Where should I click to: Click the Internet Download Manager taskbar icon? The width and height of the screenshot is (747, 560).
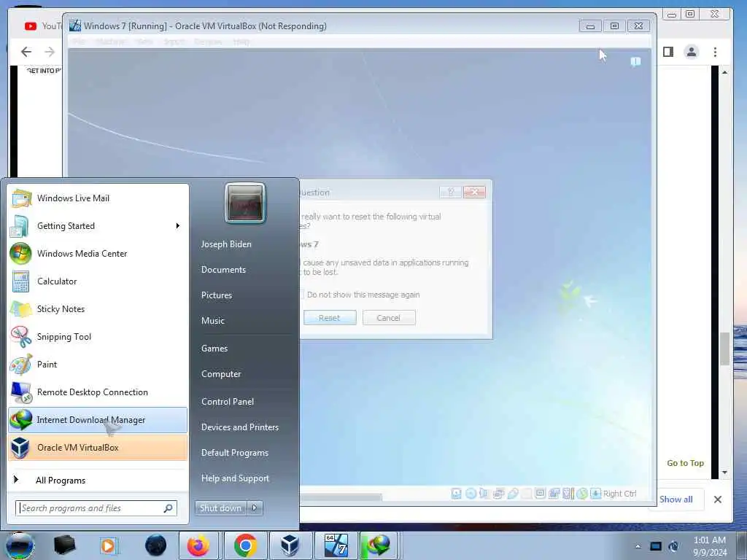[x=379, y=545]
